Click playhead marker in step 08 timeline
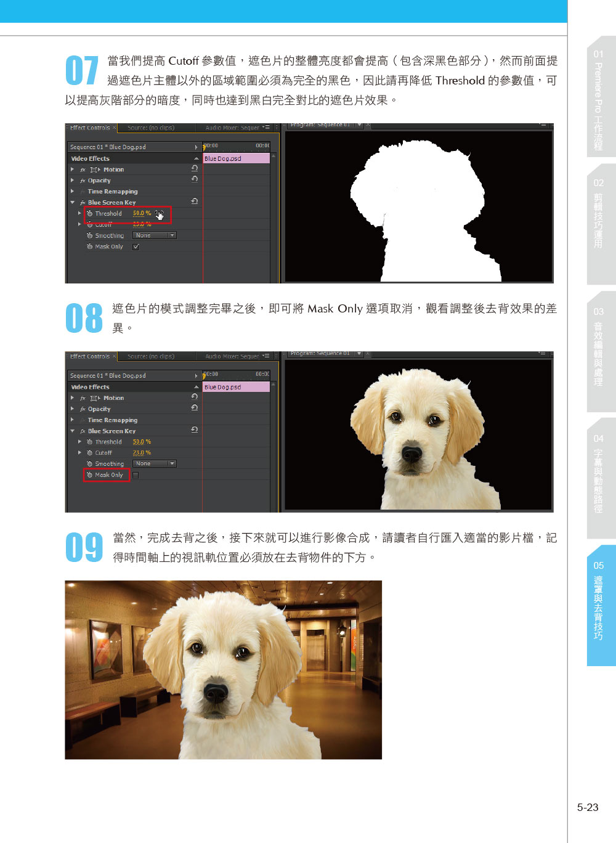Image resolution: width=616 pixels, height=843 pixels. pos(205,376)
